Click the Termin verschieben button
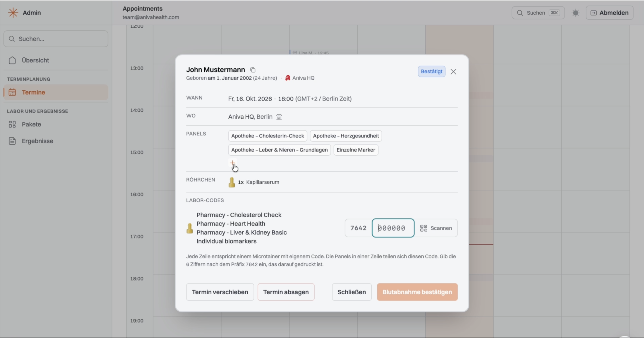 220,292
